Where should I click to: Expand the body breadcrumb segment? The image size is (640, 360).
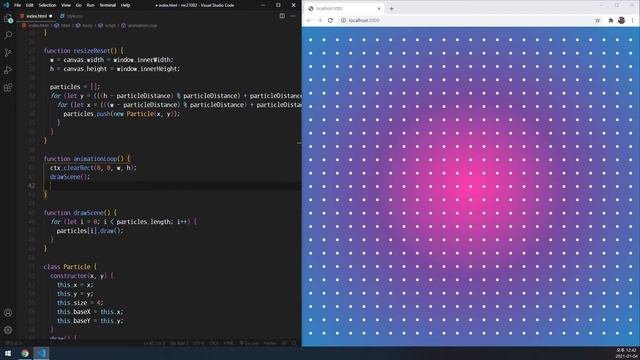pos(84,25)
